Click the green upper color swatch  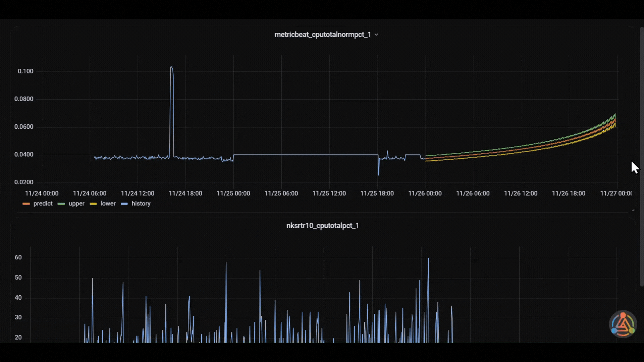(x=61, y=204)
